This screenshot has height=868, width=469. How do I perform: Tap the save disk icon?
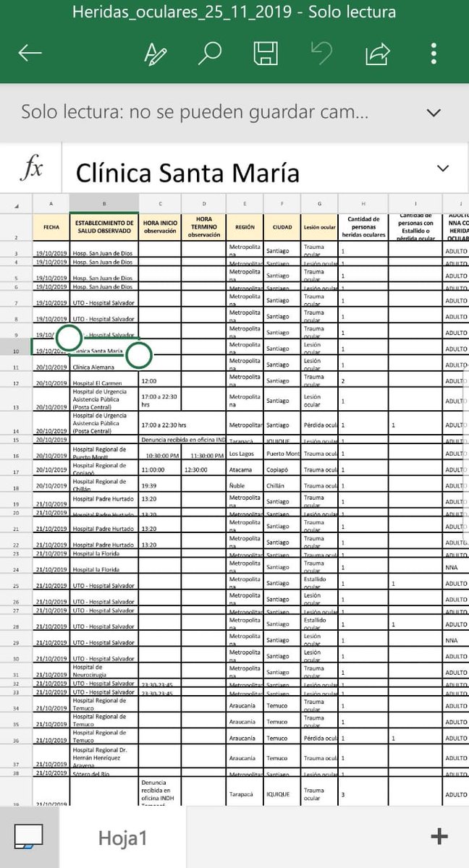266,54
